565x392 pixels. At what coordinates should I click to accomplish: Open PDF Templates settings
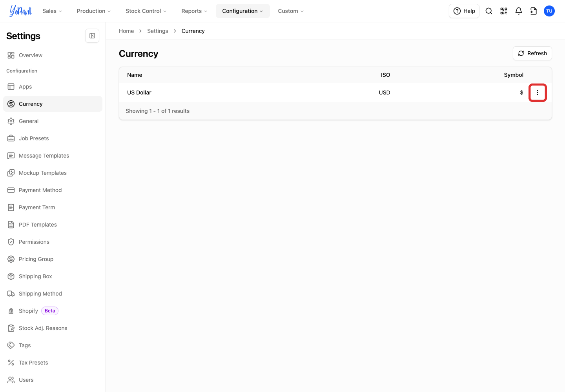point(53,225)
